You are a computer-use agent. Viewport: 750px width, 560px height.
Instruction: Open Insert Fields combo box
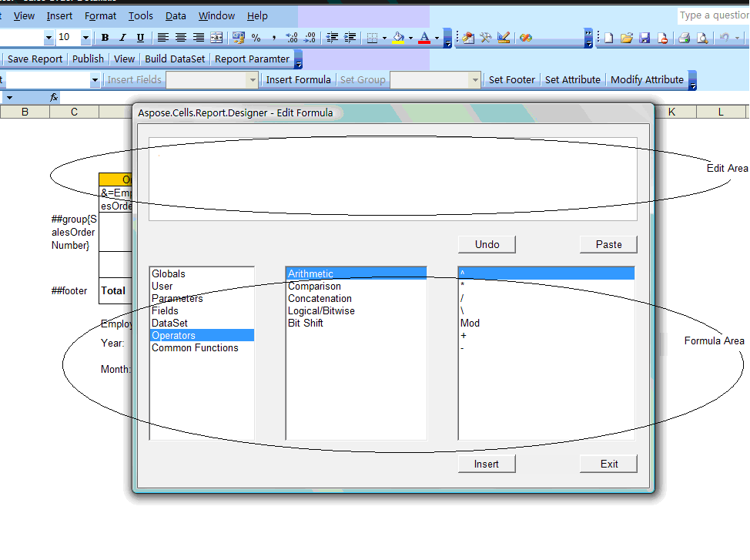(x=212, y=80)
